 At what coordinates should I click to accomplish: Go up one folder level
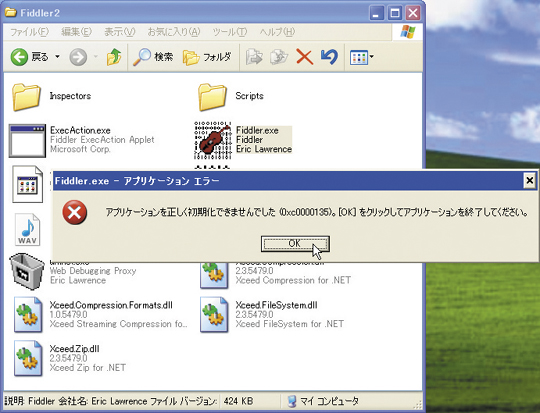coord(114,56)
